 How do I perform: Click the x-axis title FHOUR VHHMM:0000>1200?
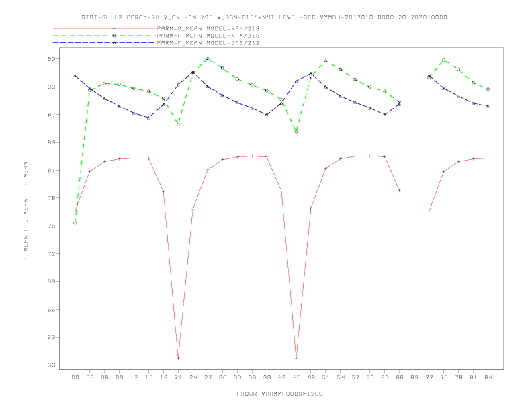tap(279, 394)
